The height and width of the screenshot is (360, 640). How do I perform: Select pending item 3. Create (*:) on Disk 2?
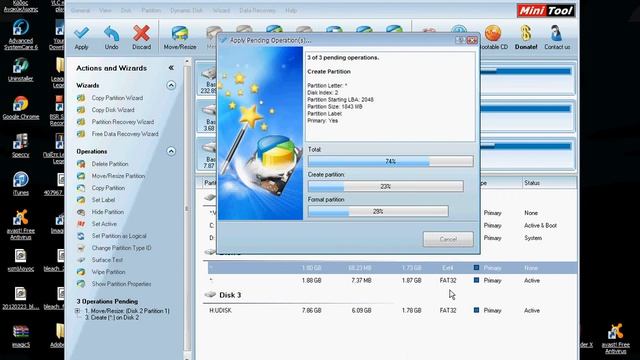point(111,318)
